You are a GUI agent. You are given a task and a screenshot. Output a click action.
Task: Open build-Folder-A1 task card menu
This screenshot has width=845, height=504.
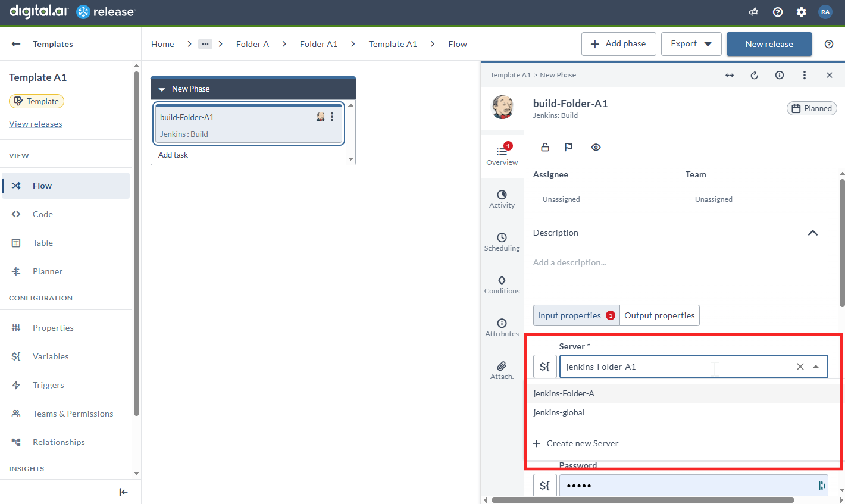tap(332, 117)
